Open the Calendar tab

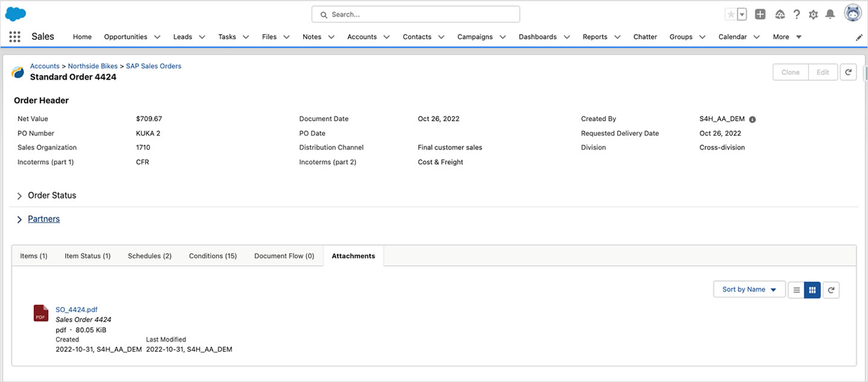click(x=733, y=37)
